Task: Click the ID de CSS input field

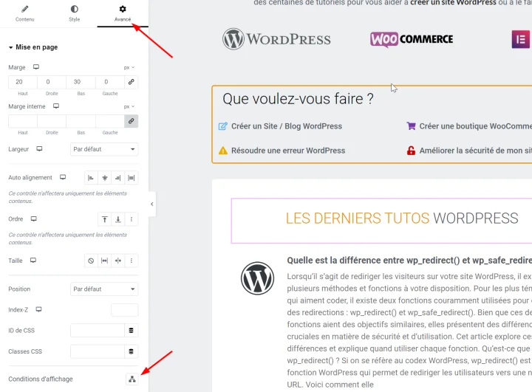Action: click(x=98, y=331)
